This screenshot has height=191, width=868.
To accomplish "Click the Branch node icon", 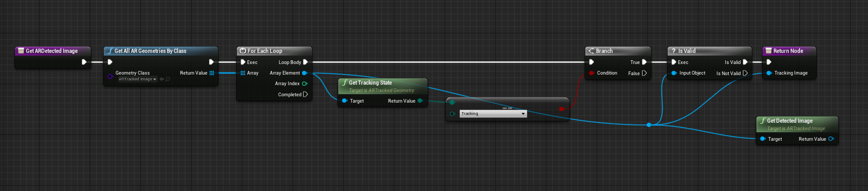I will (x=591, y=51).
